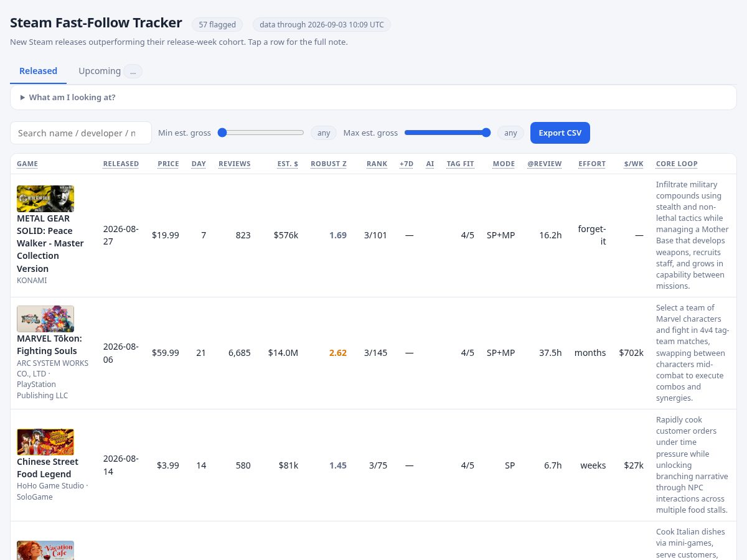Click the 'any' value beside Min est. gross
The image size is (747, 560).
click(324, 133)
